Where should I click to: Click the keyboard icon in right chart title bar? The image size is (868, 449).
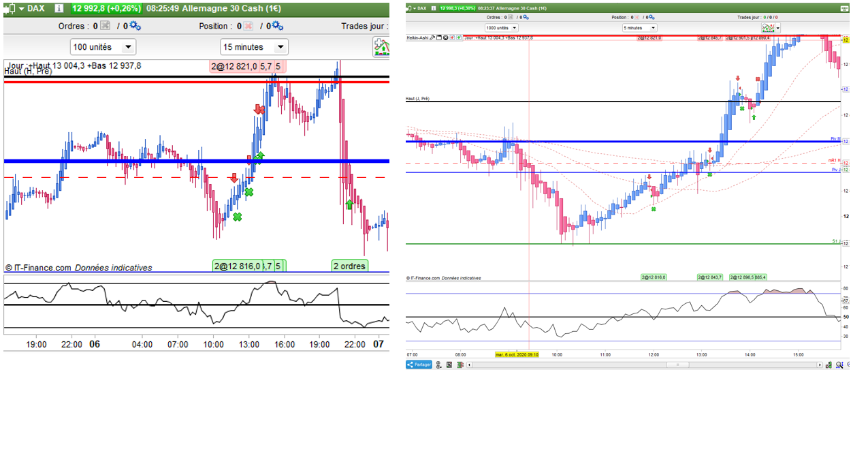pyautogui.click(x=844, y=8)
